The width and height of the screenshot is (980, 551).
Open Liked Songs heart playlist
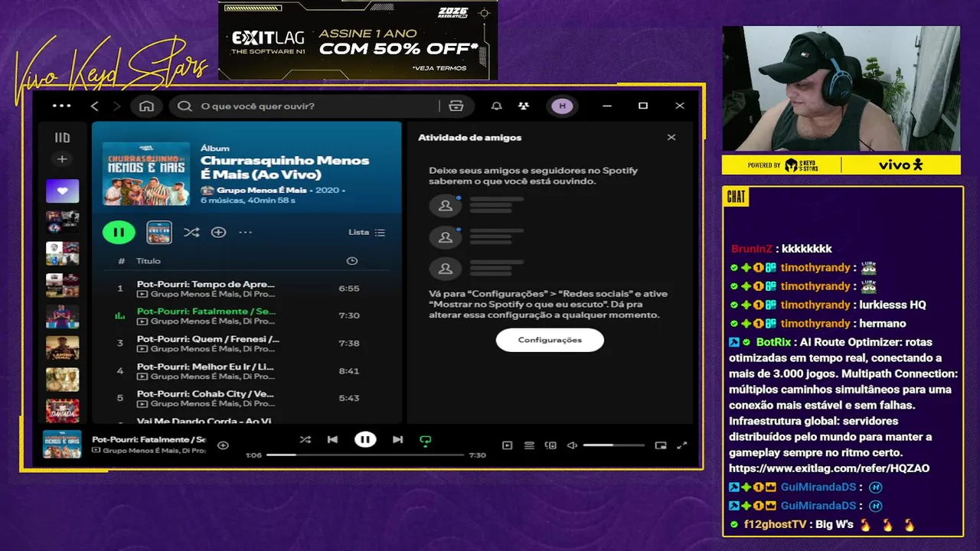click(x=62, y=191)
